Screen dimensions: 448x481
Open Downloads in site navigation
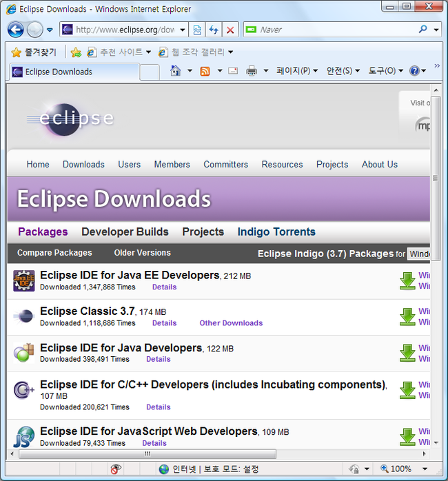pyautogui.click(x=83, y=165)
